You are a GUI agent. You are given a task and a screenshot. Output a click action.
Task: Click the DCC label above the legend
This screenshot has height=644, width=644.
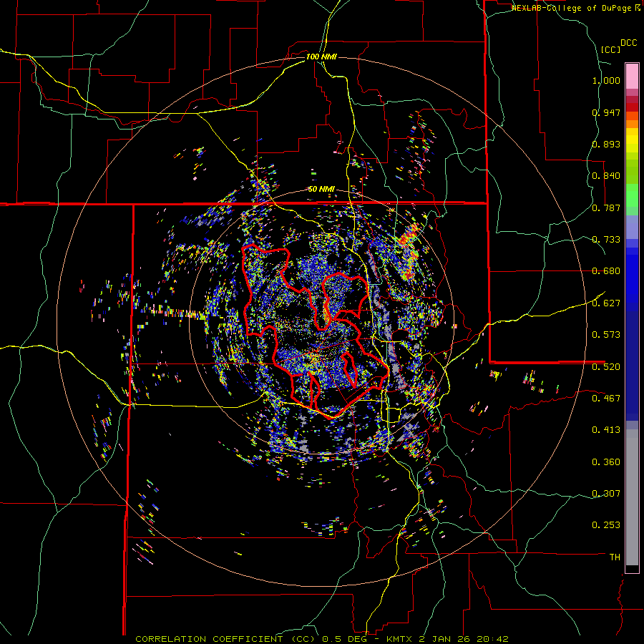tap(629, 43)
